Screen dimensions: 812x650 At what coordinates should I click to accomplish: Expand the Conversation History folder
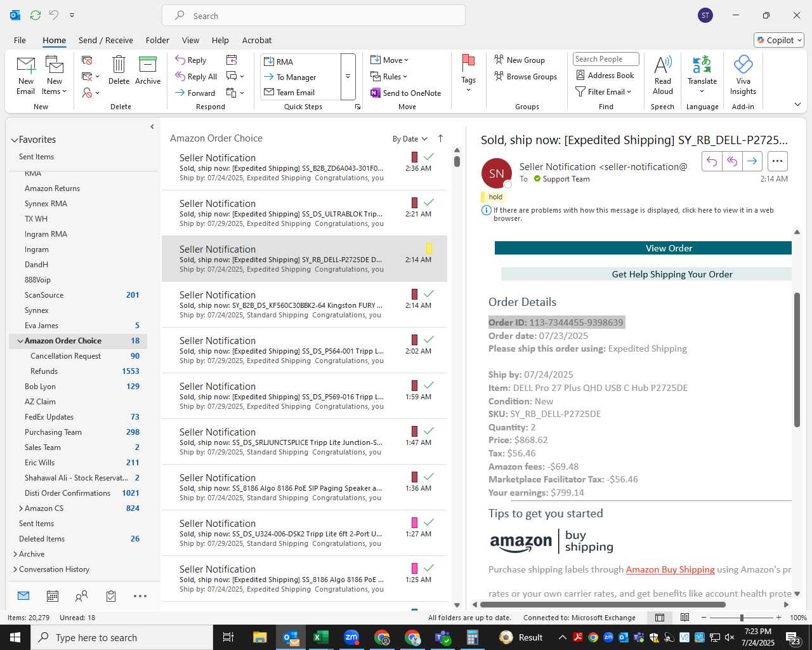tap(15, 569)
